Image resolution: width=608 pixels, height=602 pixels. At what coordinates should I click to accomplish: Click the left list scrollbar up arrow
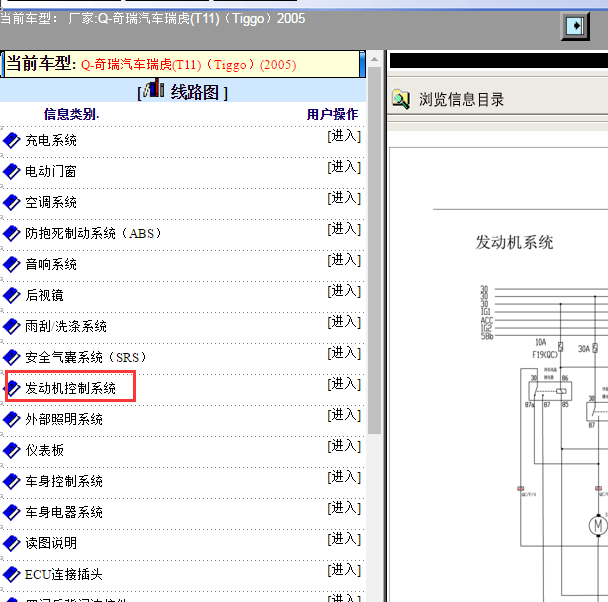[x=375, y=59]
